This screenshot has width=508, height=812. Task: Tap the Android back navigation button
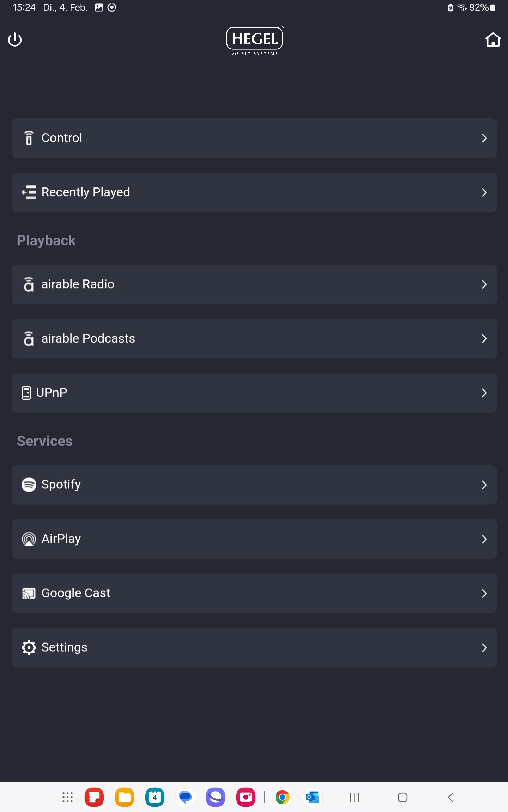click(450, 797)
